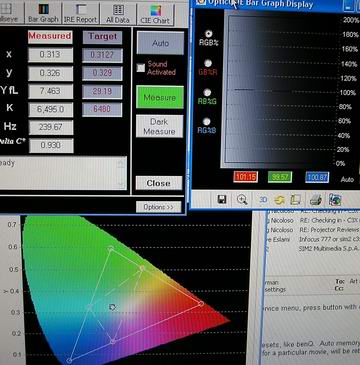Click the yellow refresh arrows icon
360x365 pixels.
pos(279,200)
